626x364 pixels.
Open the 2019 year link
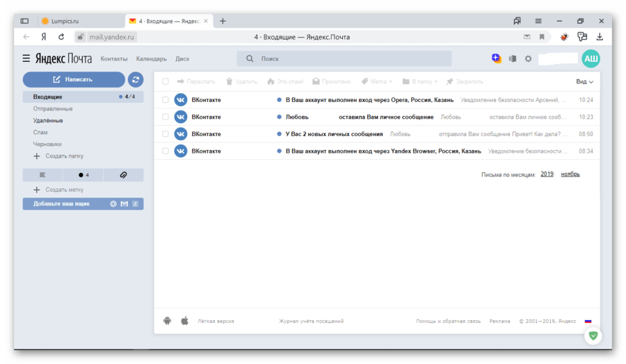tap(547, 174)
